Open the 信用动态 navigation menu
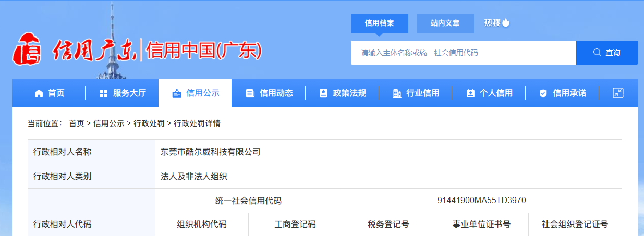The image size is (644, 236). point(269,93)
